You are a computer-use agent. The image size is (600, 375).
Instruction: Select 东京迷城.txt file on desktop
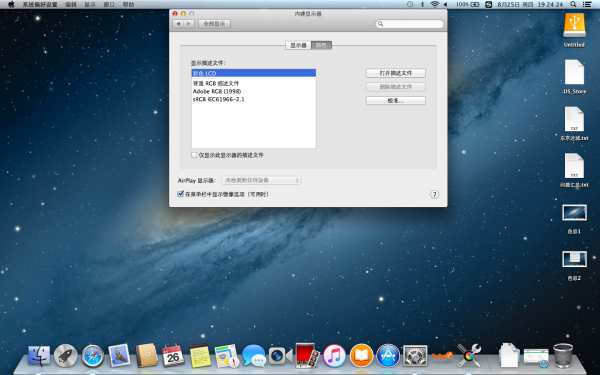click(x=574, y=123)
